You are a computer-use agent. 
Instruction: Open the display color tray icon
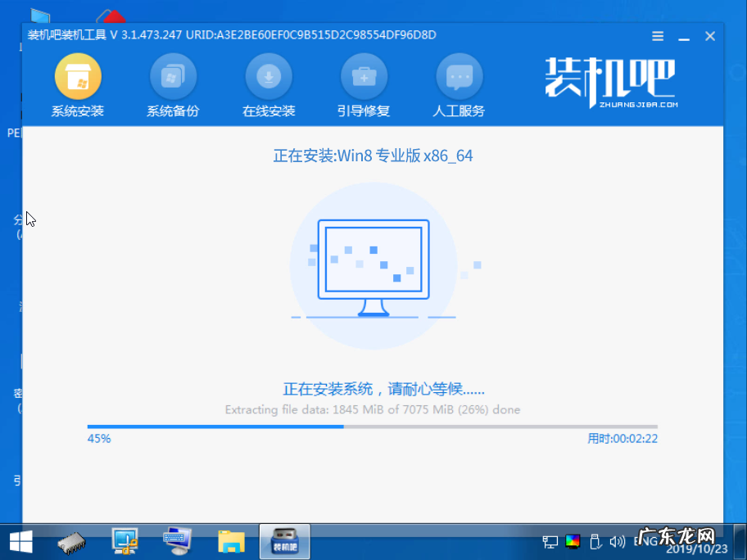point(572,541)
